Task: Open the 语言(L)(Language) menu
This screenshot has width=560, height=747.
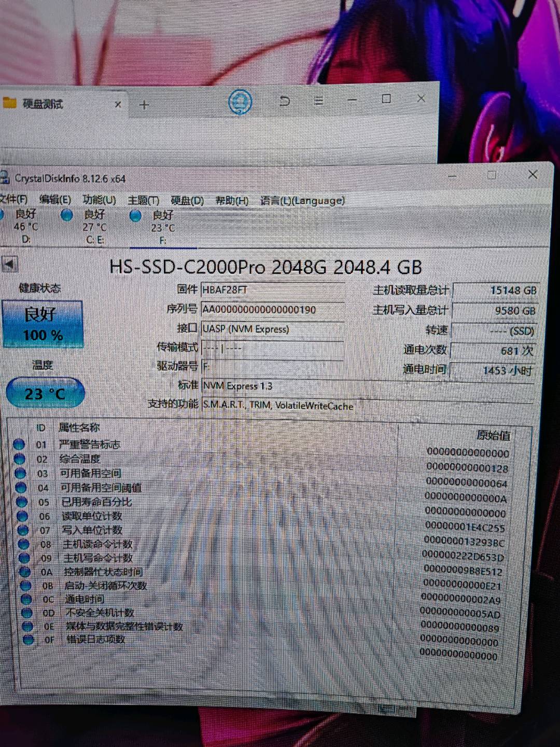Action: click(302, 201)
